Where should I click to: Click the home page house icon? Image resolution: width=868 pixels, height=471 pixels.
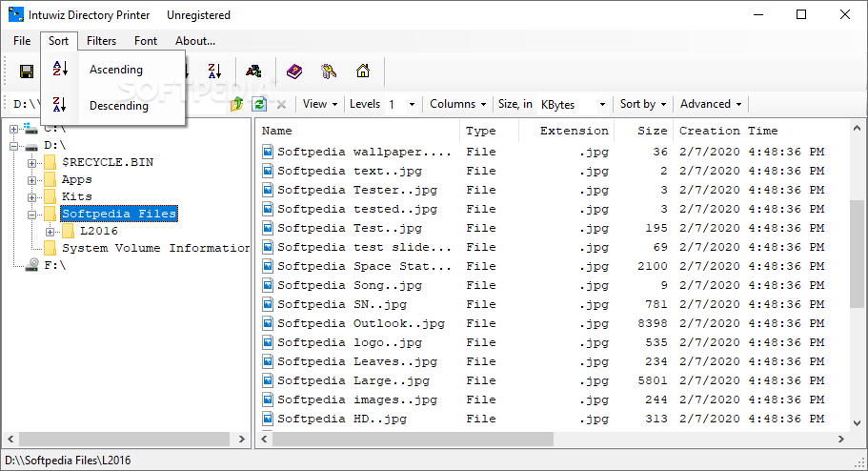(363, 71)
